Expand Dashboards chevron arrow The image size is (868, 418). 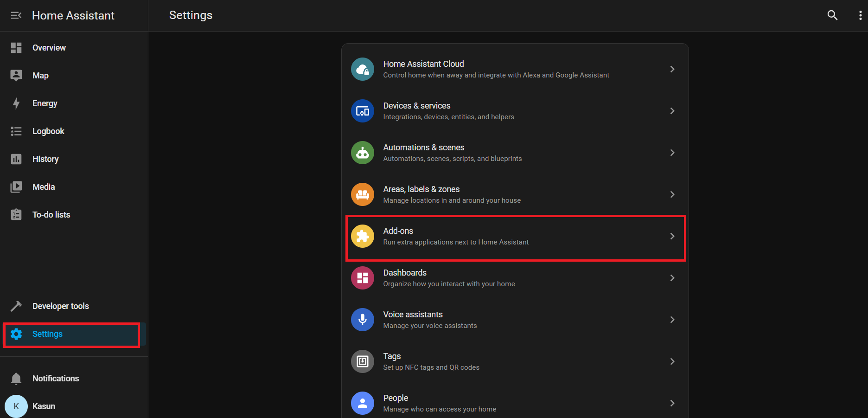(x=672, y=278)
